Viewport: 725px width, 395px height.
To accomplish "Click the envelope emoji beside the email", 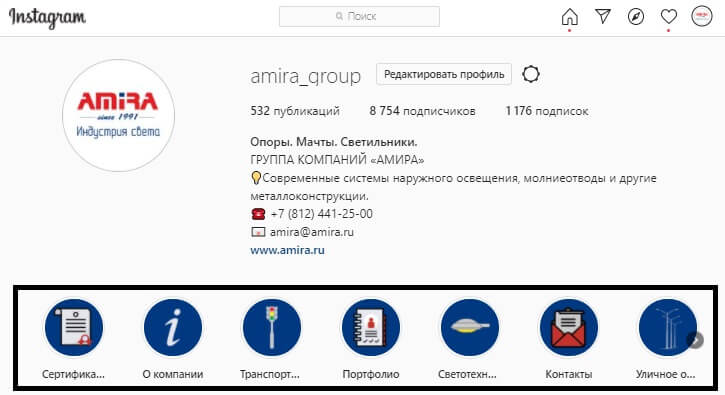I will (258, 232).
